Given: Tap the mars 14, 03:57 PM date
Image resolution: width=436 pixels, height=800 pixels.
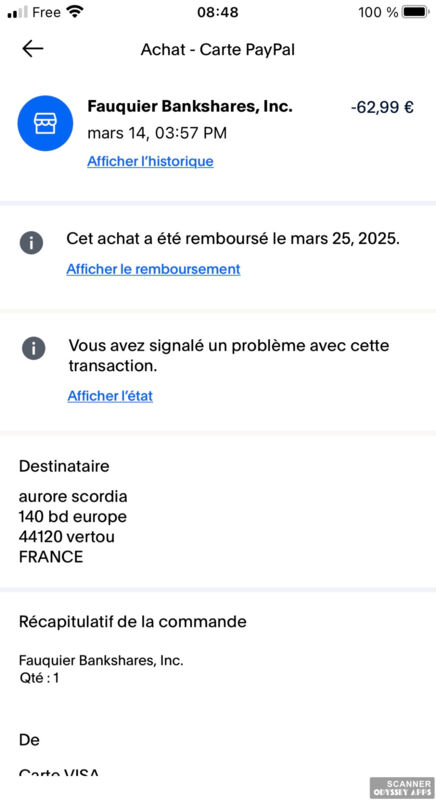Looking at the screenshot, I should point(157,134).
